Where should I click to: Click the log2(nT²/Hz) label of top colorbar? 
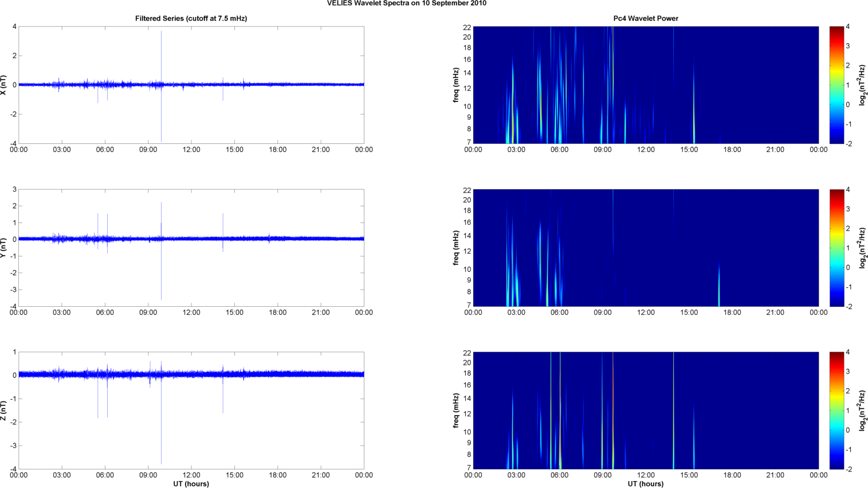tap(862, 85)
